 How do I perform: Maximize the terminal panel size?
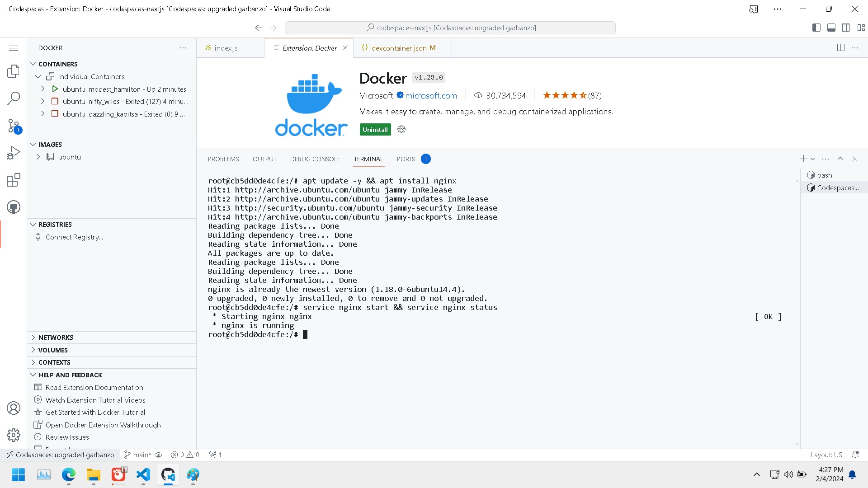840,159
